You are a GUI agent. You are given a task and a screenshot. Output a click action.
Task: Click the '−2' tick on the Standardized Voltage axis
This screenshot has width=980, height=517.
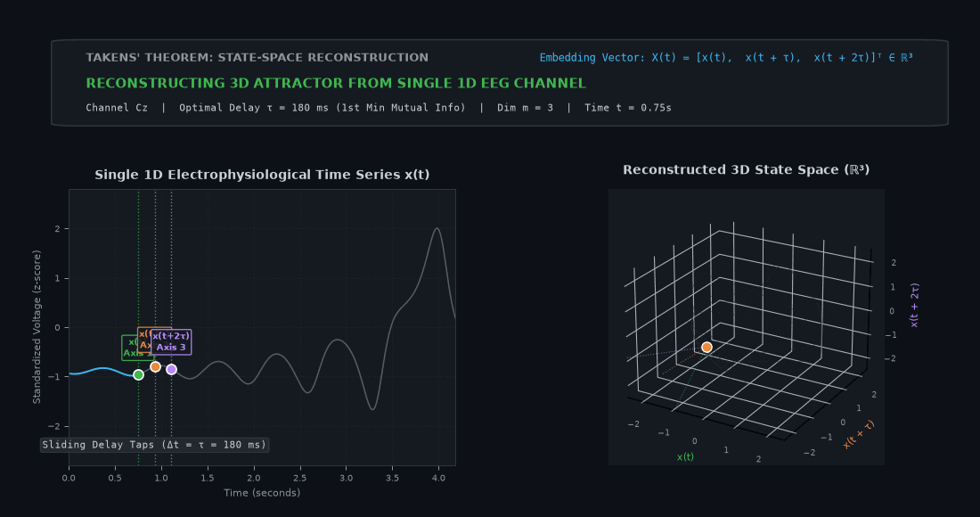(55, 426)
